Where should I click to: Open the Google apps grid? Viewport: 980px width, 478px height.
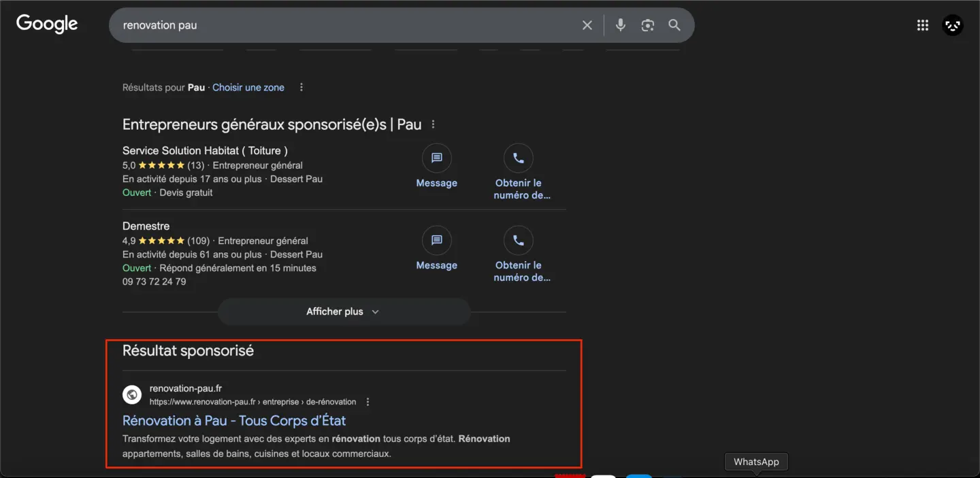pyautogui.click(x=922, y=25)
